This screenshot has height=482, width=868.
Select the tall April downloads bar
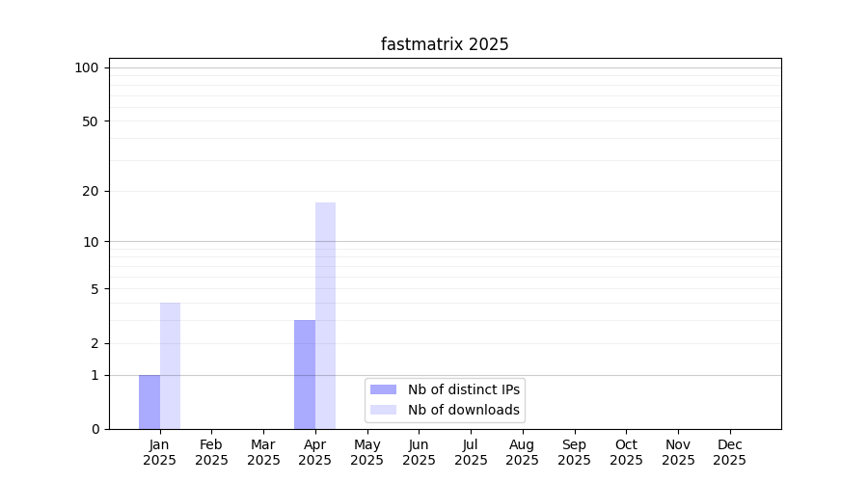tap(325, 316)
